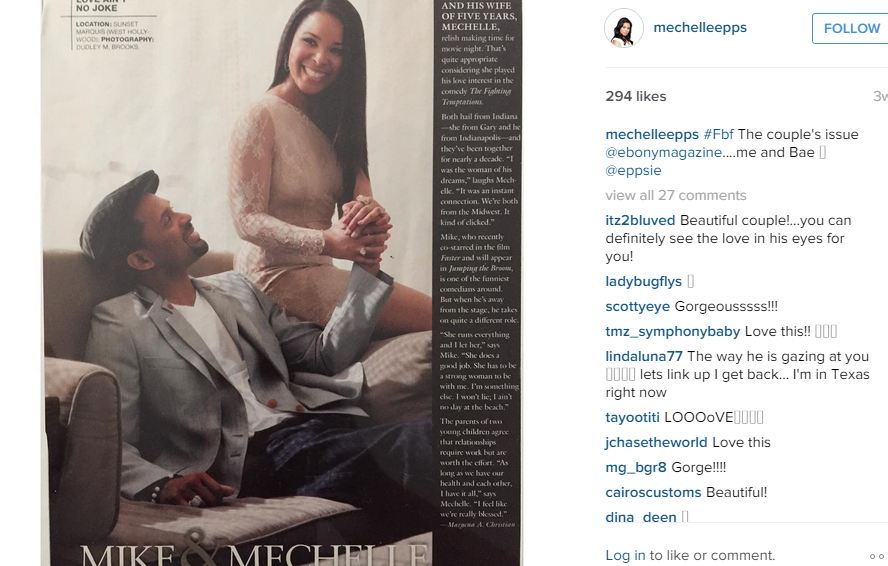Viewport: 888px width, 566px height.
Task: Open itz2bluved commenter profile
Action: [640, 220]
